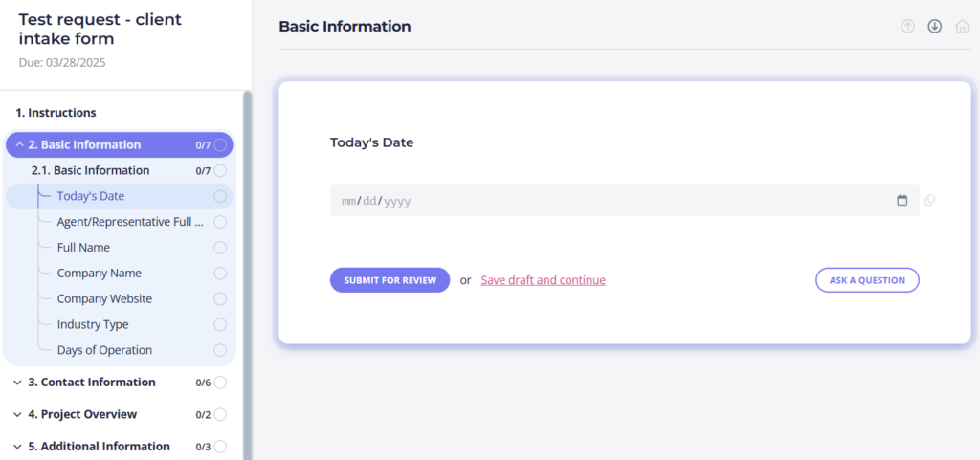Click the down arrow navigation icon
The image size is (980, 460).
pyautogui.click(x=935, y=27)
